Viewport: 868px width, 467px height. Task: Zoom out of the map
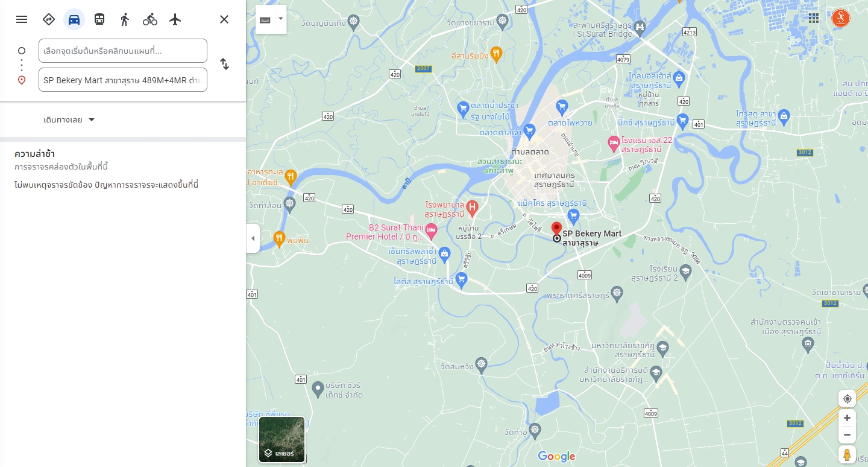(x=847, y=434)
